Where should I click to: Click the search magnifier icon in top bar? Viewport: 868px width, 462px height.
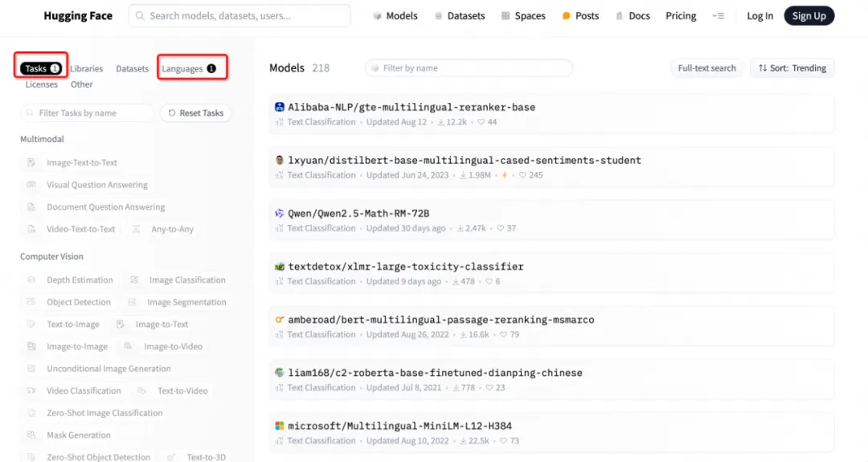click(140, 16)
